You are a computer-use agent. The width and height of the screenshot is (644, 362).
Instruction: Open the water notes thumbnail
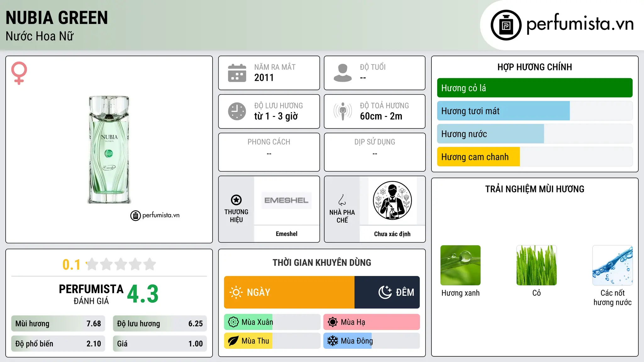click(613, 265)
